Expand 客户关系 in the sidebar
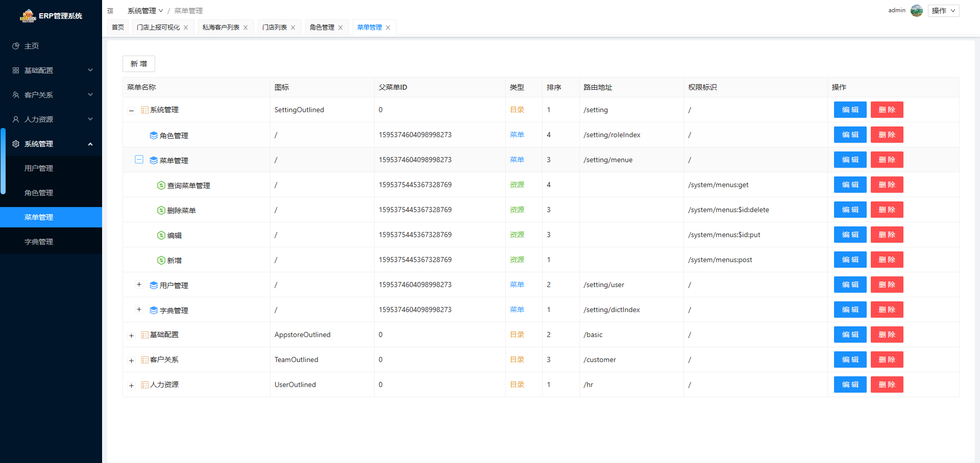 (51, 95)
